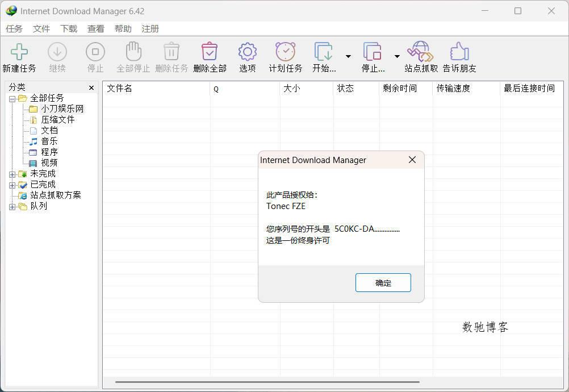Sort by Q column header
Viewport: 569px width, 392px height.
click(245, 89)
